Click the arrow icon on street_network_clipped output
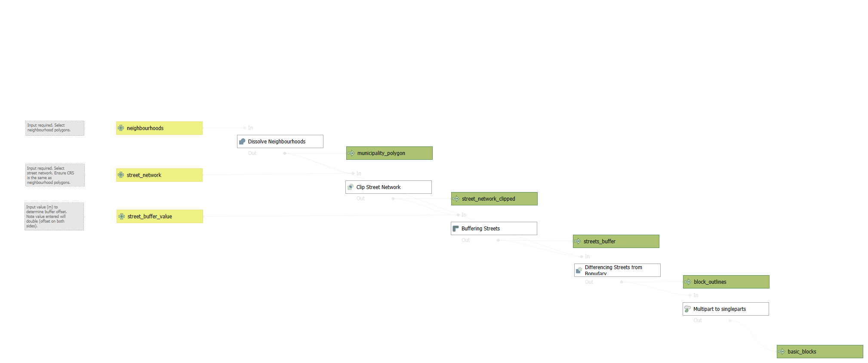This screenshot has width=868, height=363. click(x=456, y=199)
